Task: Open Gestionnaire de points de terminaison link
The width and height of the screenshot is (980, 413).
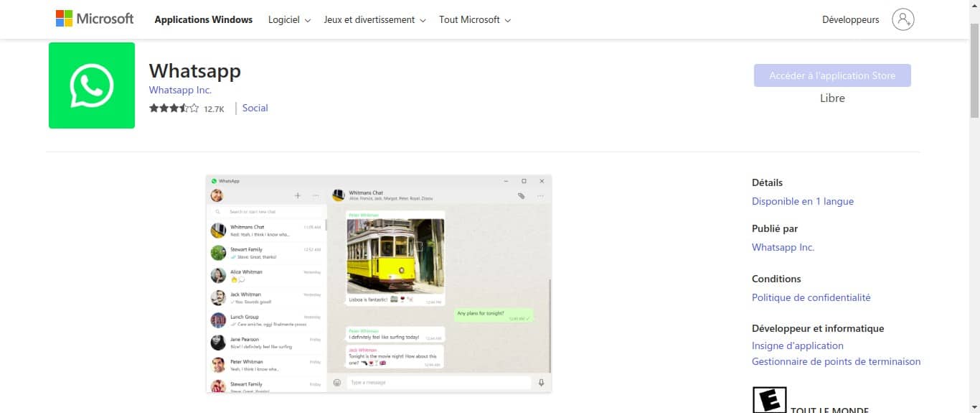Action: click(x=836, y=362)
